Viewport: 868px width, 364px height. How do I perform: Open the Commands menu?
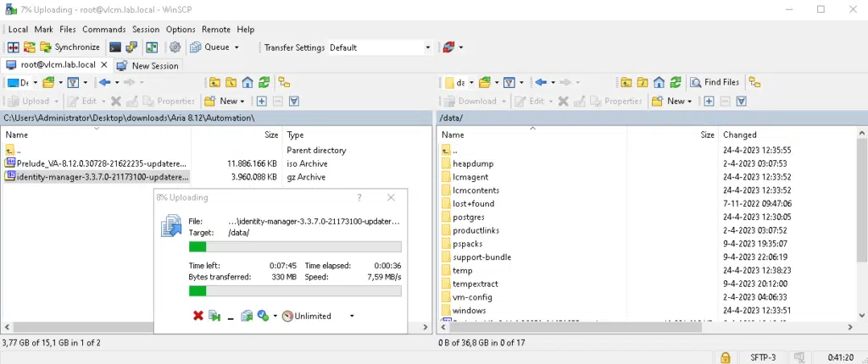coord(104,30)
